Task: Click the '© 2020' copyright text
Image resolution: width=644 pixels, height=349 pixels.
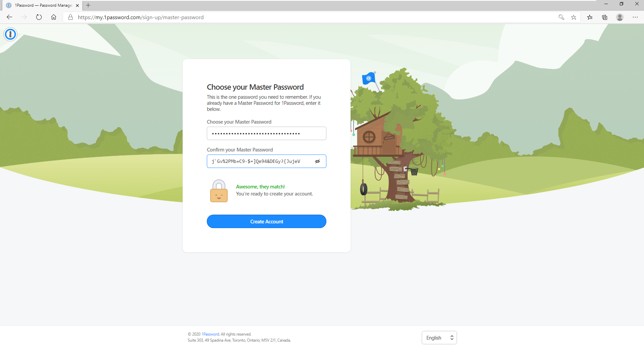Action: 194,334
